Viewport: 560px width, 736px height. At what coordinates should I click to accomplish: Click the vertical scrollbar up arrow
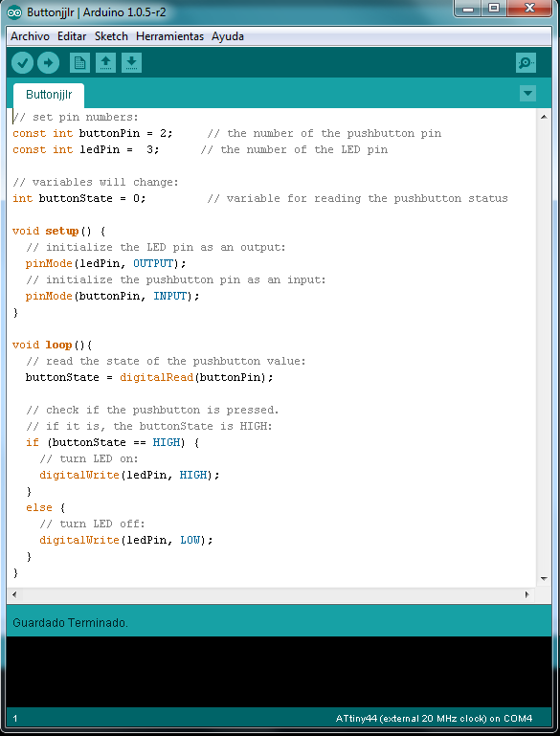[x=544, y=117]
